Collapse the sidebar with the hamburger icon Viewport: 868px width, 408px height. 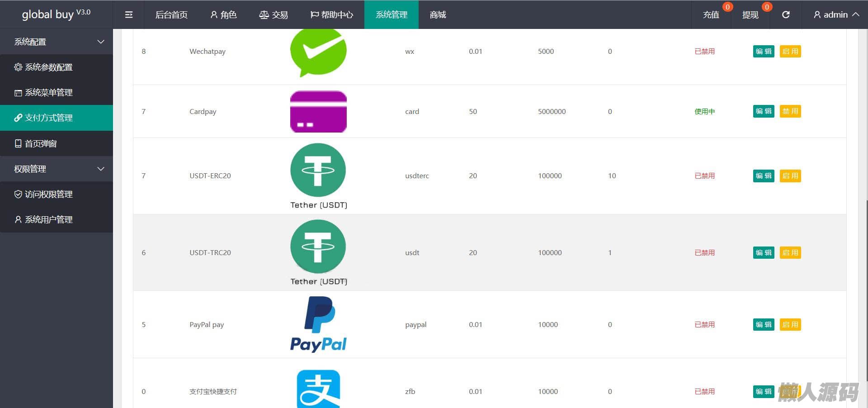pos(129,15)
